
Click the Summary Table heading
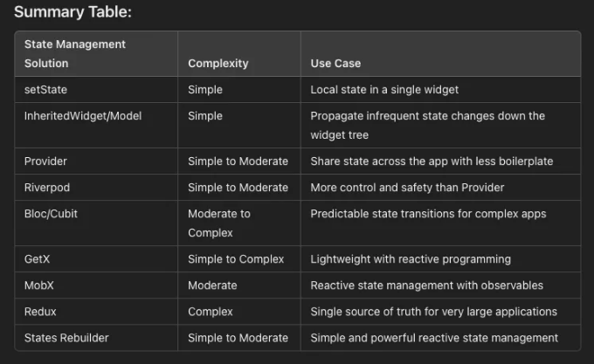[x=73, y=12]
